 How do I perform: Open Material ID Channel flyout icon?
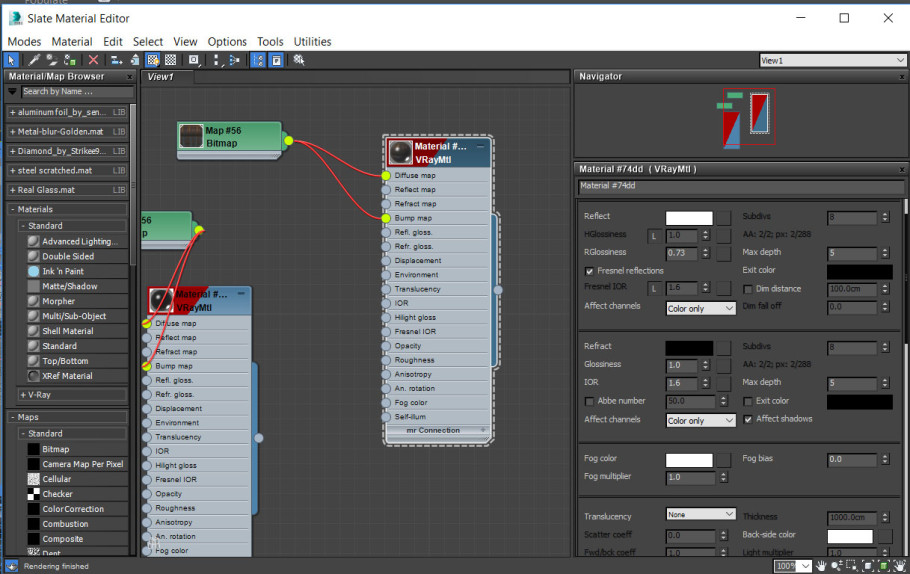point(194,60)
